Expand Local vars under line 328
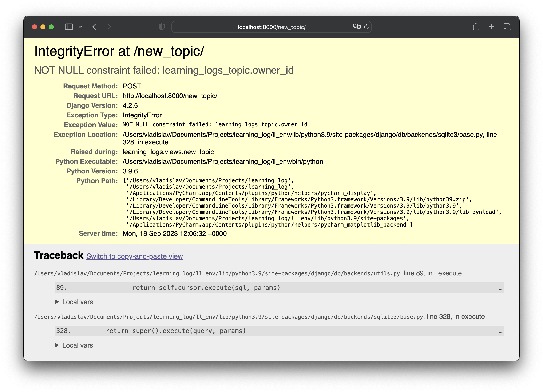543x392 pixels. click(74, 345)
